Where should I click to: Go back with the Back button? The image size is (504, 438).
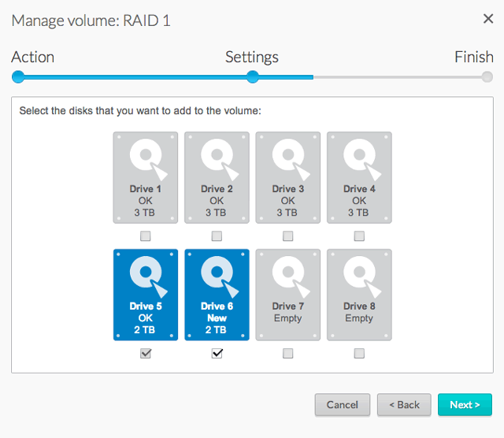[x=404, y=405]
